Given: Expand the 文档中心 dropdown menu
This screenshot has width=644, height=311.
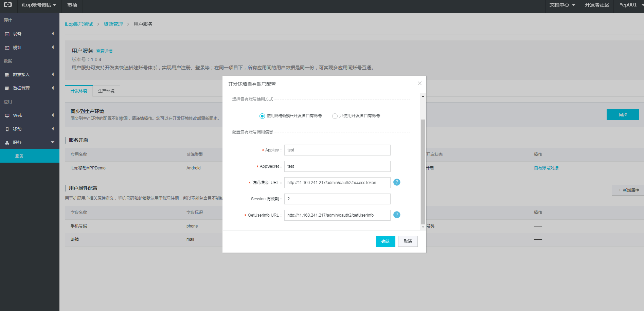Looking at the screenshot, I should tap(562, 5).
